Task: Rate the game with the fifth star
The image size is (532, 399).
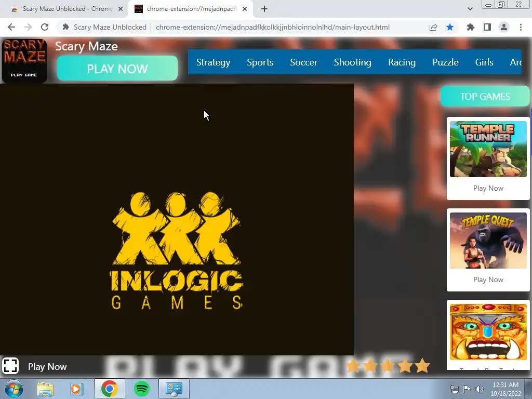Action: [x=422, y=366]
